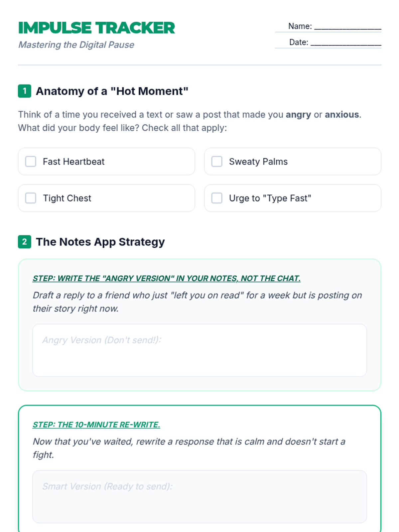Click the "Draft a reply to a friend" prompt

coord(197,302)
